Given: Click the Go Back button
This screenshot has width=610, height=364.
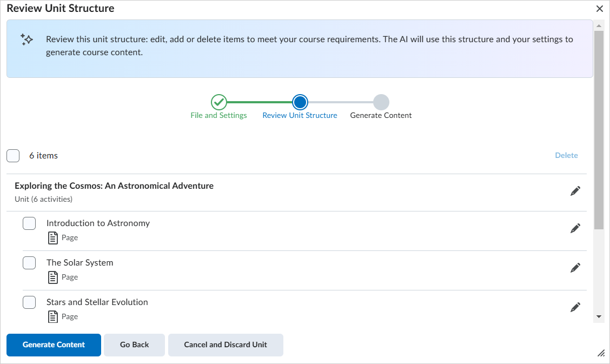Looking at the screenshot, I should coord(134,345).
